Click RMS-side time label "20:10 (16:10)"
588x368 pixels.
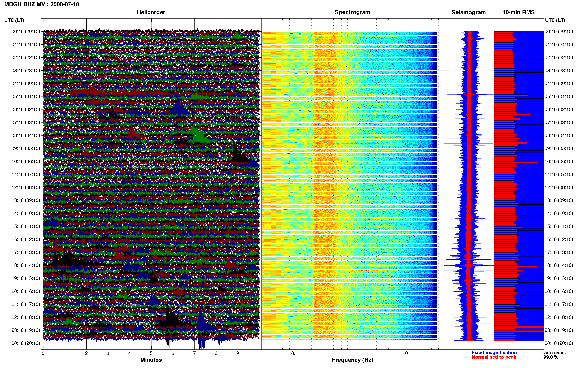point(559,291)
